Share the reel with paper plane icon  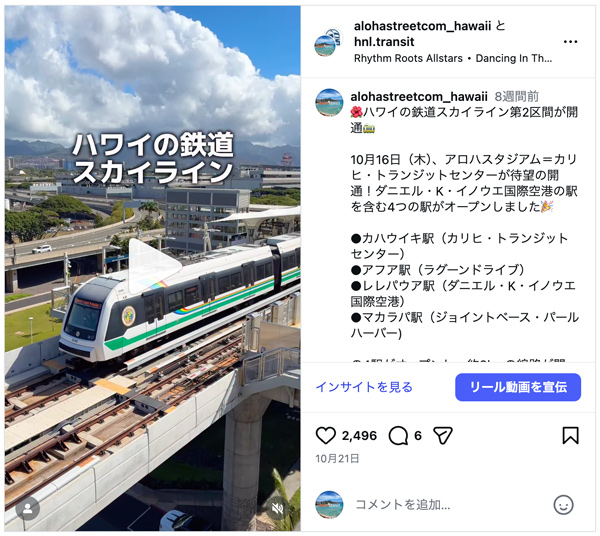(x=443, y=435)
